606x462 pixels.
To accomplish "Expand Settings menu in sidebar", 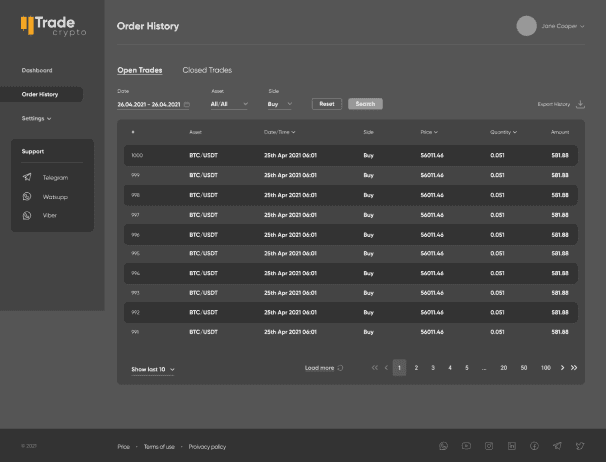I will 37,118.
